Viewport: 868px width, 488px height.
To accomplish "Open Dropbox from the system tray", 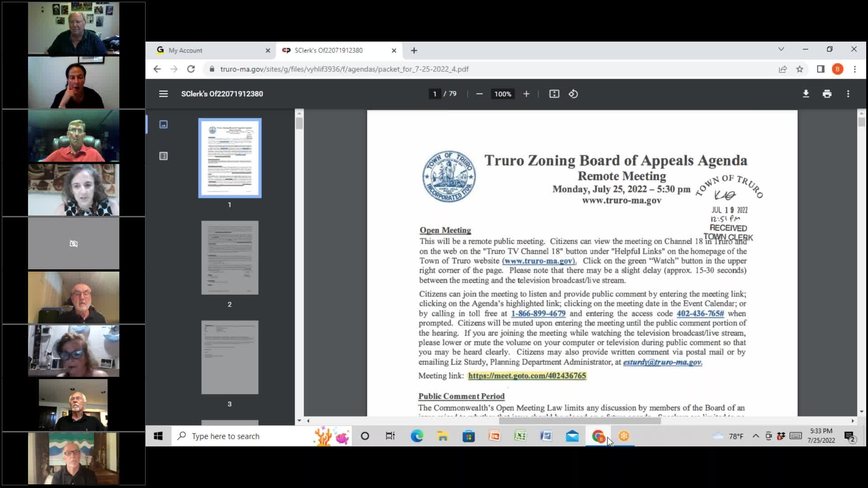I will click(781, 436).
